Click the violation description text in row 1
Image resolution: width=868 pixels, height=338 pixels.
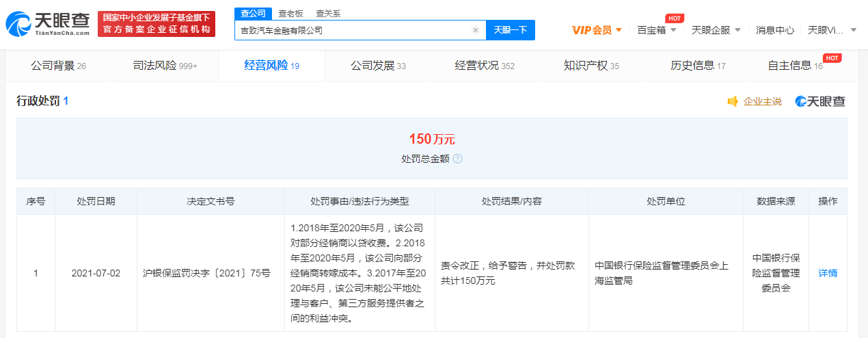360,273
